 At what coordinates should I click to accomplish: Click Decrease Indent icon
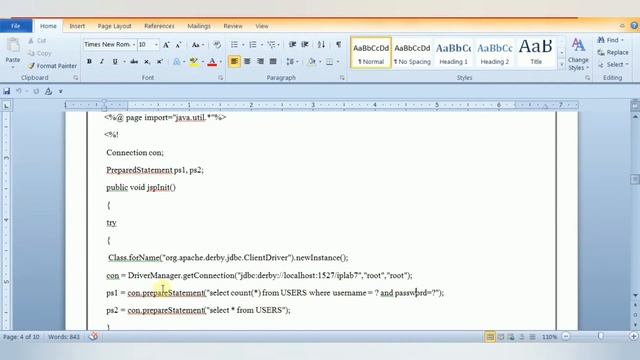(293, 44)
